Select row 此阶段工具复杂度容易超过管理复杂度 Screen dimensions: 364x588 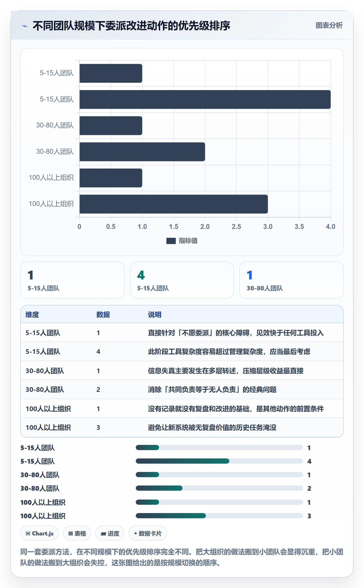tap(182, 351)
